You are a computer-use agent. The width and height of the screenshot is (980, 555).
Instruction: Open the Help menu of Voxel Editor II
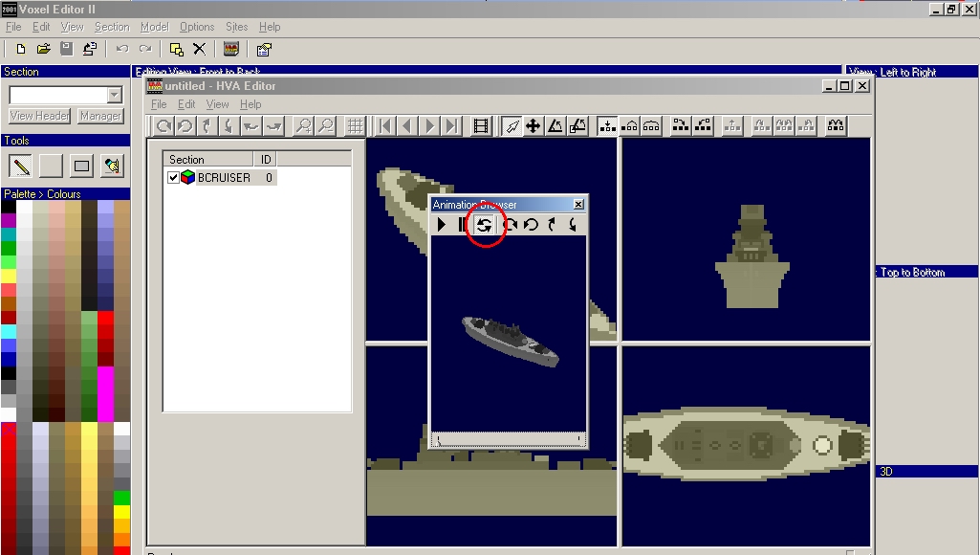pyautogui.click(x=270, y=27)
